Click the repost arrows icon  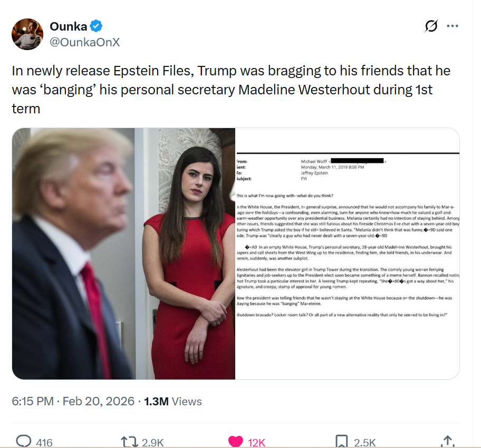coord(129,442)
